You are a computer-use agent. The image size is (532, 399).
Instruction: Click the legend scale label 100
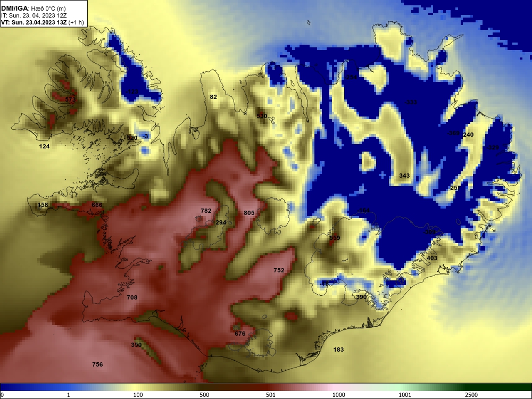coord(138,395)
